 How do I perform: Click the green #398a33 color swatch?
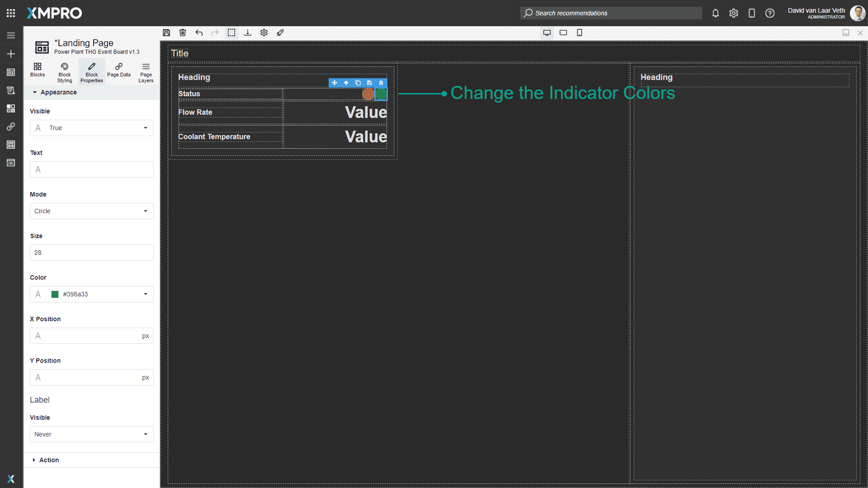(x=55, y=294)
